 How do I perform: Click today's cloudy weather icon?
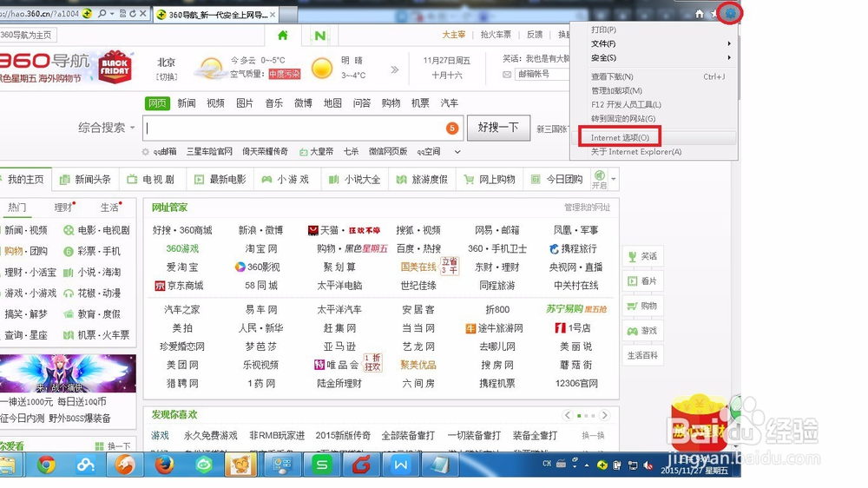point(210,68)
